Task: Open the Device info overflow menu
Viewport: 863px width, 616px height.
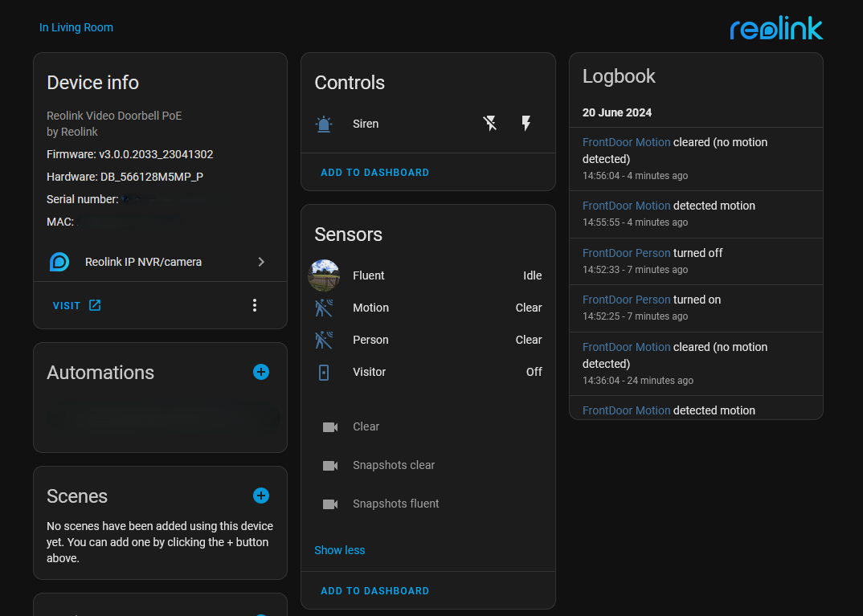Action: 255,305
